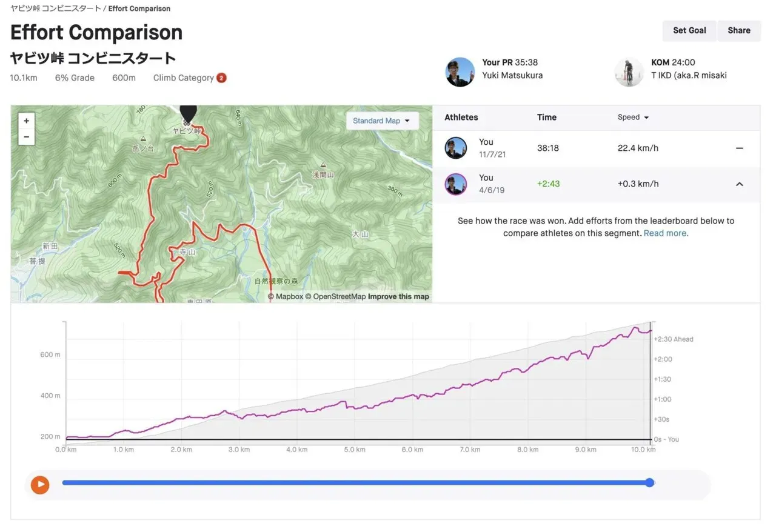The width and height of the screenshot is (776, 532).
Task: Zoom in on the map
Action: click(26, 121)
